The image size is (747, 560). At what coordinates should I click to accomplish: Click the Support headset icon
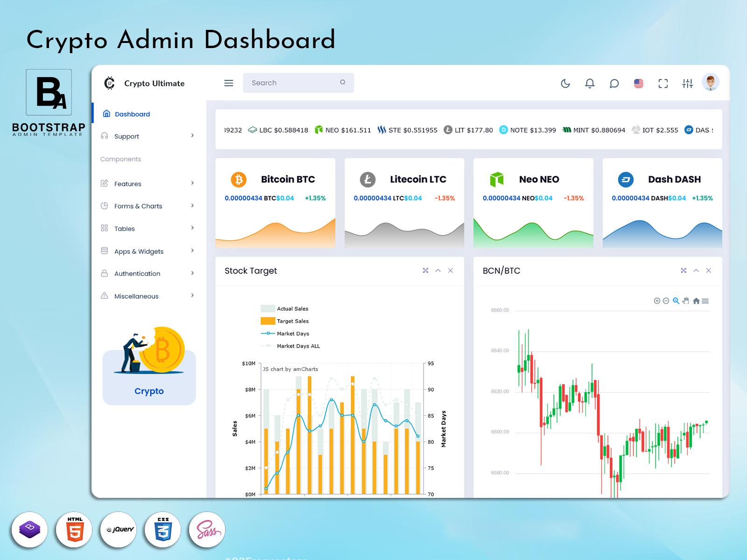(105, 136)
